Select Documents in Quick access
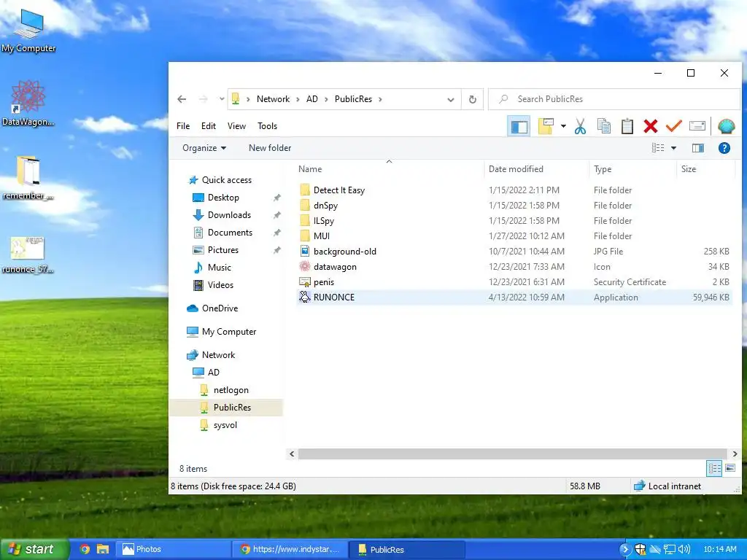 coord(230,233)
